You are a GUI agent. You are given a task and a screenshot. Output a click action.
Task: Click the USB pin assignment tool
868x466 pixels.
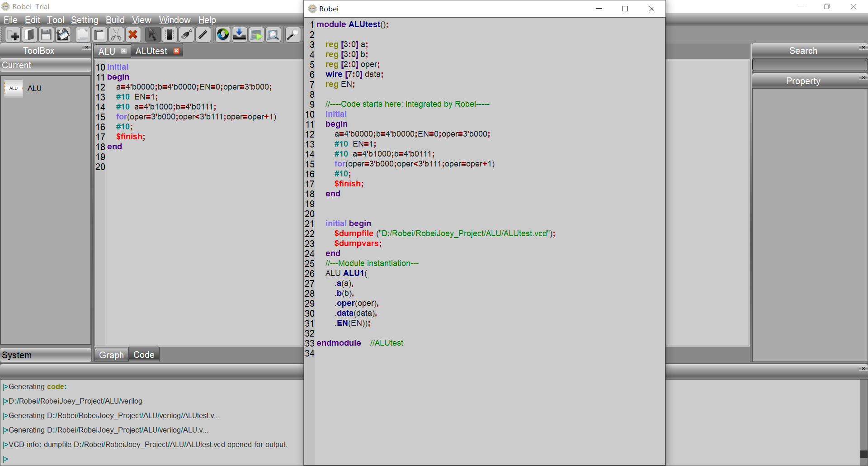pos(186,34)
